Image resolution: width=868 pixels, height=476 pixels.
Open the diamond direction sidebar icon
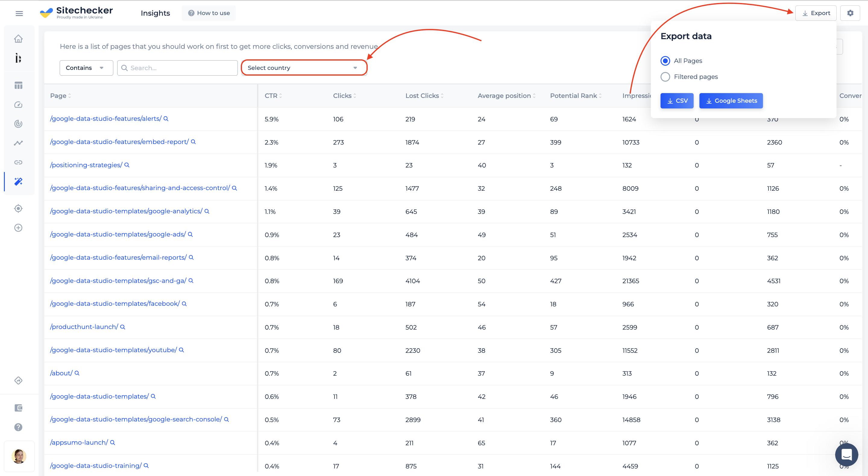18,380
